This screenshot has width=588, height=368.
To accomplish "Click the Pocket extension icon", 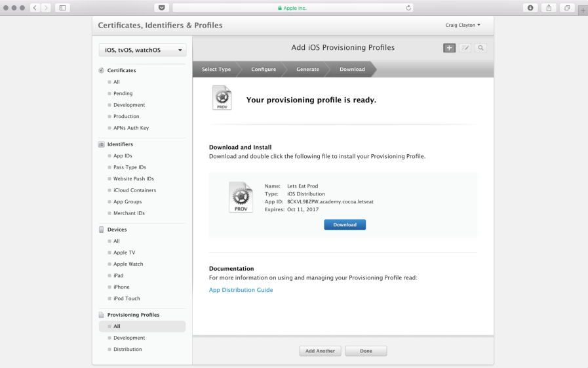I will point(162,7).
